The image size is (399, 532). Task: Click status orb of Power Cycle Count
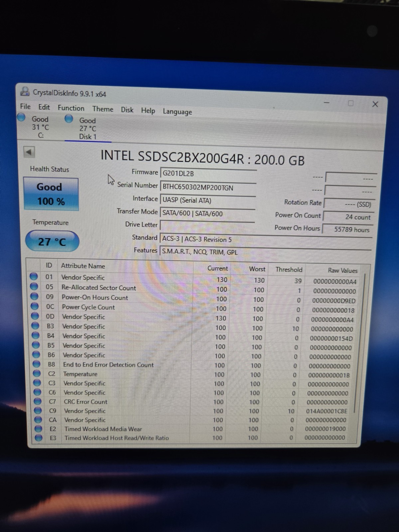point(35,306)
